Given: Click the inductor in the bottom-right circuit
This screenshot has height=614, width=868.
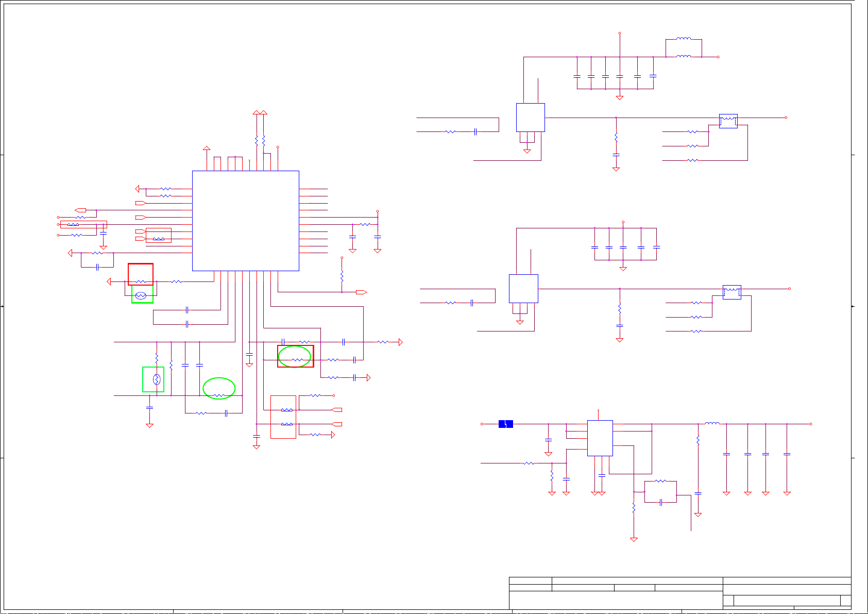Looking at the screenshot, I should [712, 424].
